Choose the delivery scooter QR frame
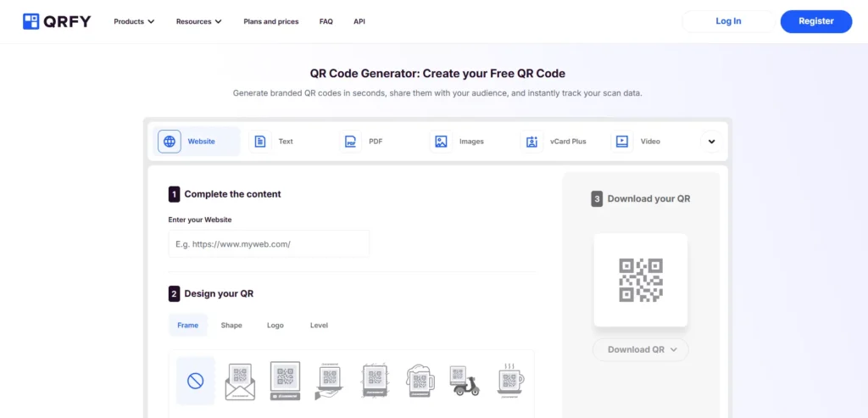Image resolution: width=868 pixels, height=418 pixels. pos(465,381)
